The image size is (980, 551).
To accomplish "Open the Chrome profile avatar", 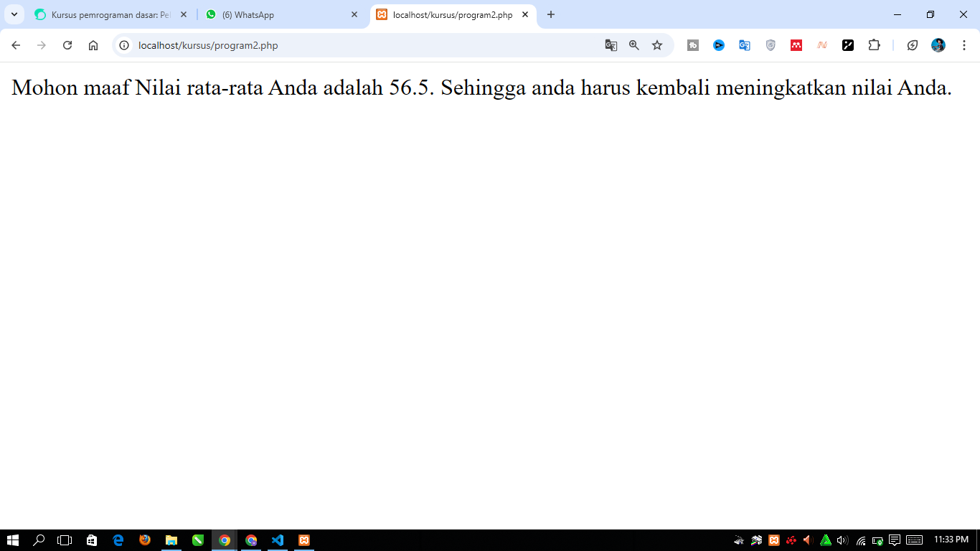I will point(938,45).
